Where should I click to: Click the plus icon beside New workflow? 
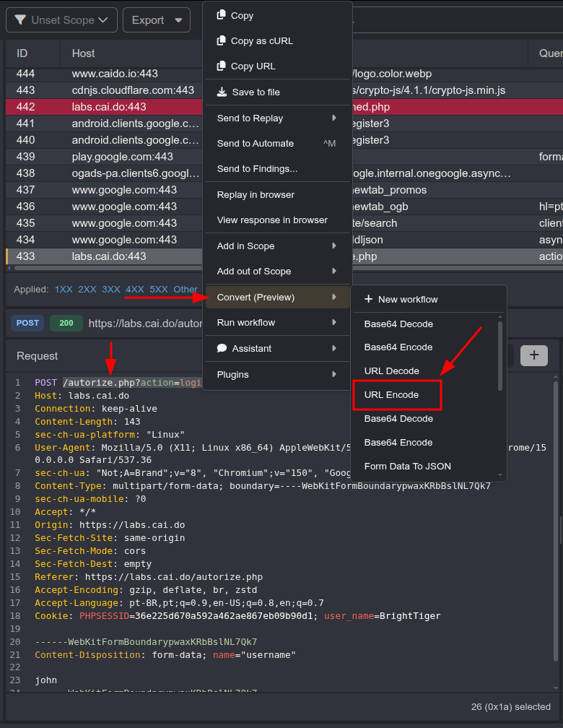[369, 299]
